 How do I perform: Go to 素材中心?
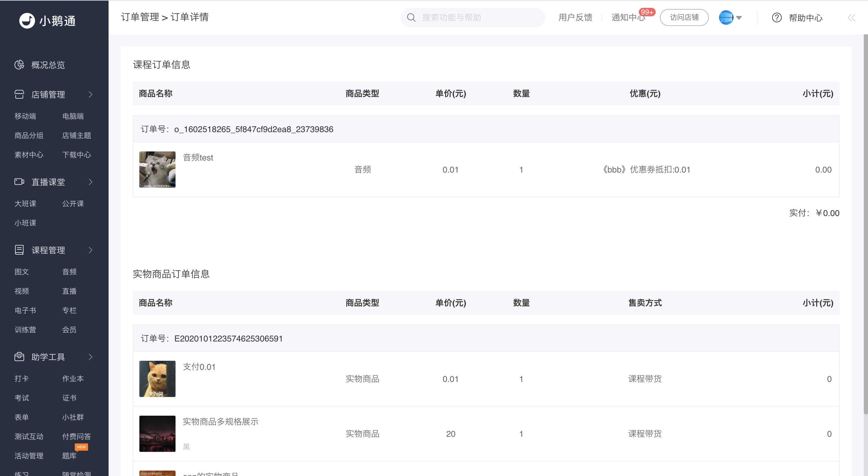click(29, 154)
